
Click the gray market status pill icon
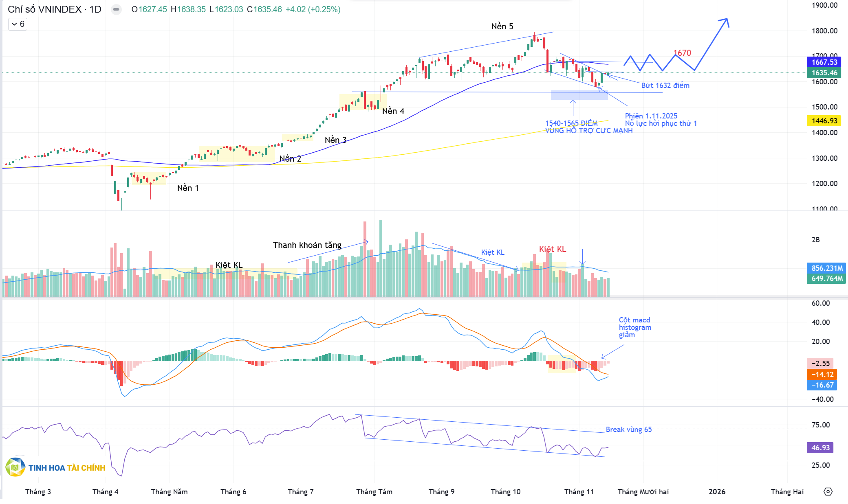(116, 9)
